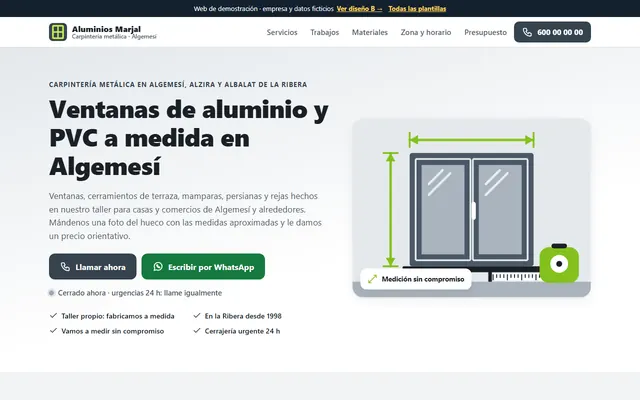Go to the Trabajos section
This screenshot has height=400, width=640.
324,32
